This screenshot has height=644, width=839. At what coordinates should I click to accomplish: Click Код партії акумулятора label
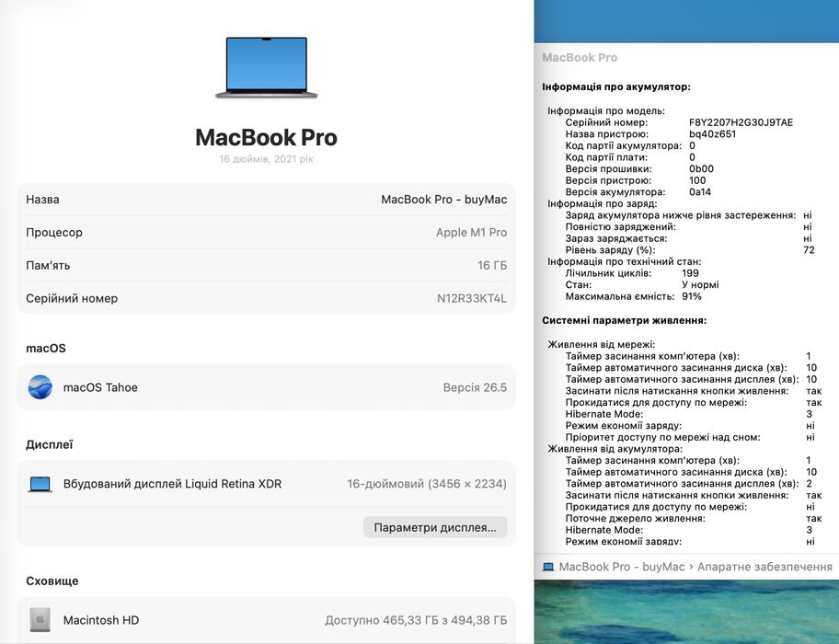[x=624, y=145]
